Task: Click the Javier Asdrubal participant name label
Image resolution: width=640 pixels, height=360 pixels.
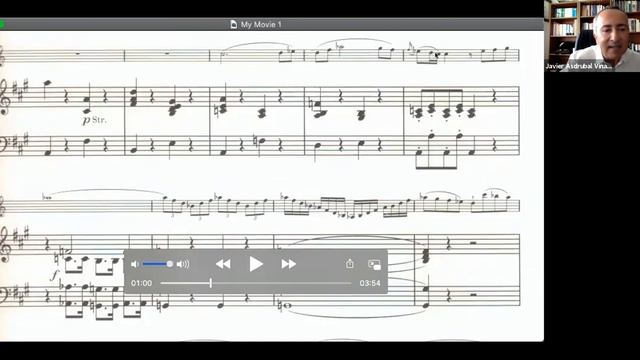Action: (579, 66)
